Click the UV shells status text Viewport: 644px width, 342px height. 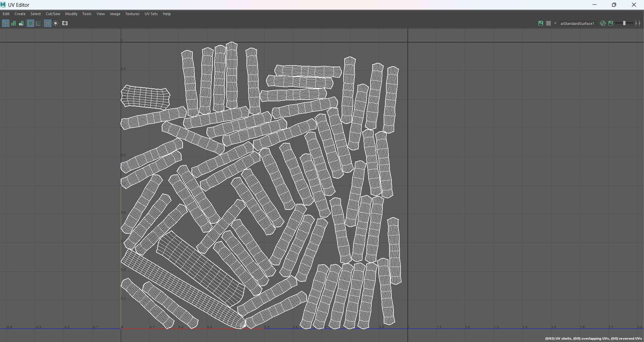coord(593,338)
